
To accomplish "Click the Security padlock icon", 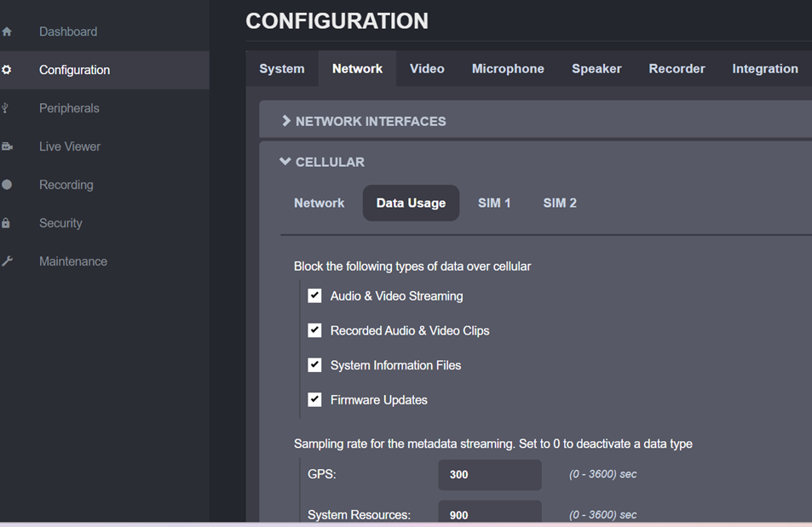I will 7,223.
